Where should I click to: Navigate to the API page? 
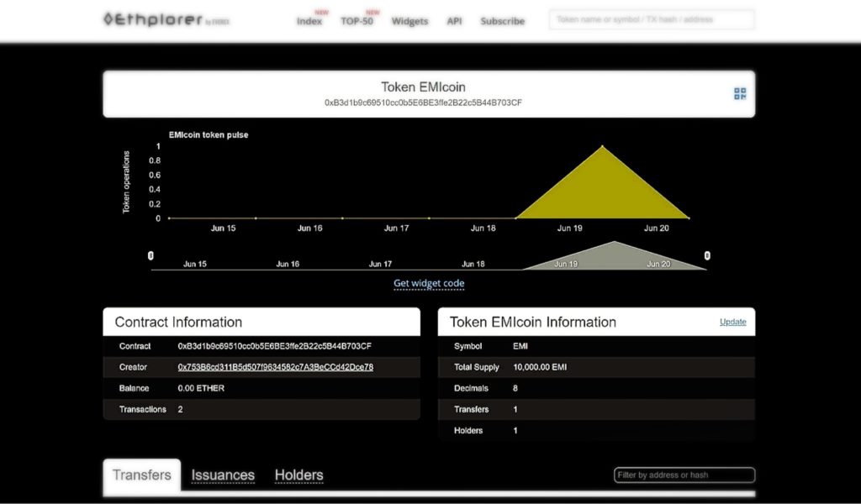454,21
